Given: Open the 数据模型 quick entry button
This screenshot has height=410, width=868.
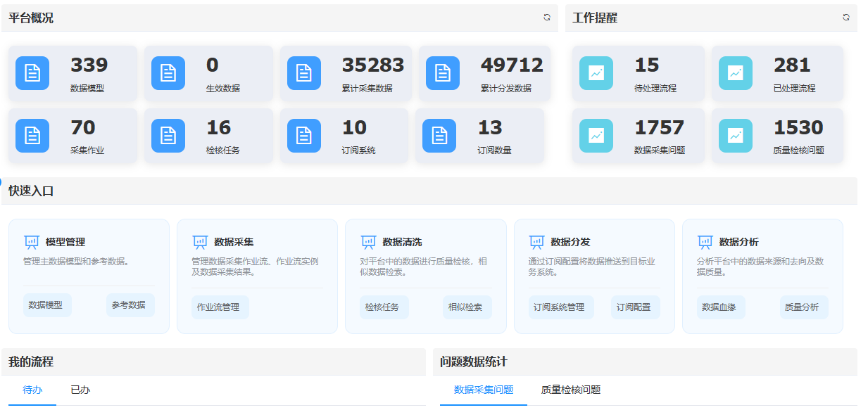Looking at the screenshot, I should click(46, 306).
